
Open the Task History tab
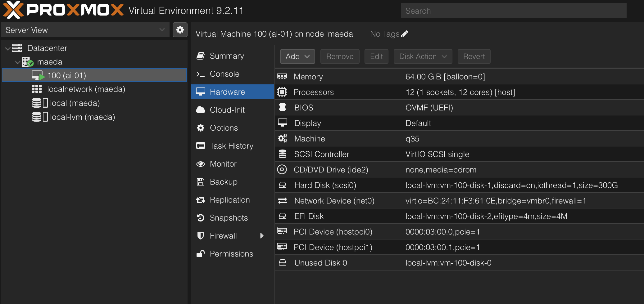(x=232, y=146)
